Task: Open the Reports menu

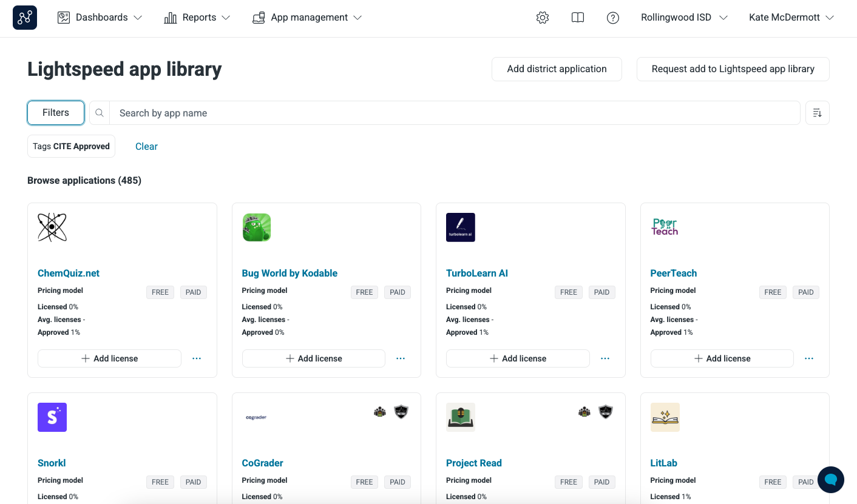Action: [196, 17]
